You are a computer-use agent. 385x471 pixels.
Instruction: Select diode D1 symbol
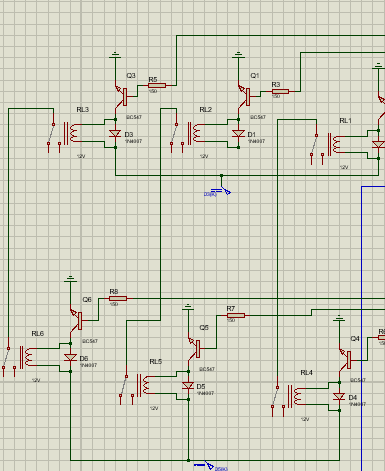(x=238, y=134)
